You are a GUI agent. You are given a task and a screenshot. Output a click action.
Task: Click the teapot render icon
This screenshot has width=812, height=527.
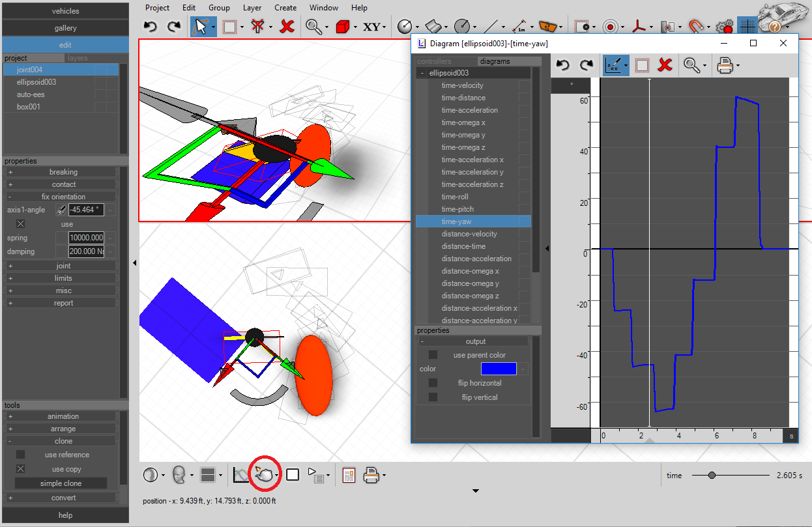coord(265,475)
